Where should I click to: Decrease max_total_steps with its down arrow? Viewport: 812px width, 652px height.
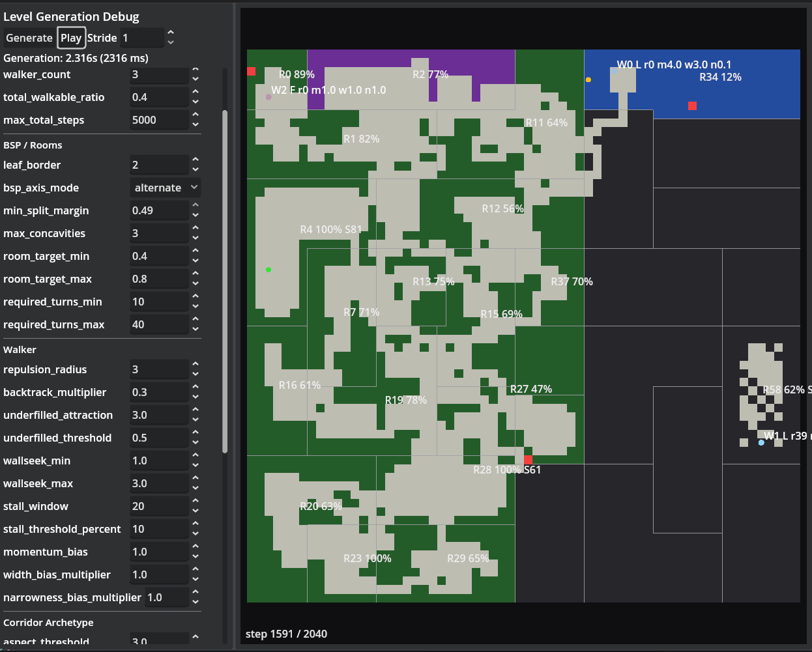(x=196, y=124)
